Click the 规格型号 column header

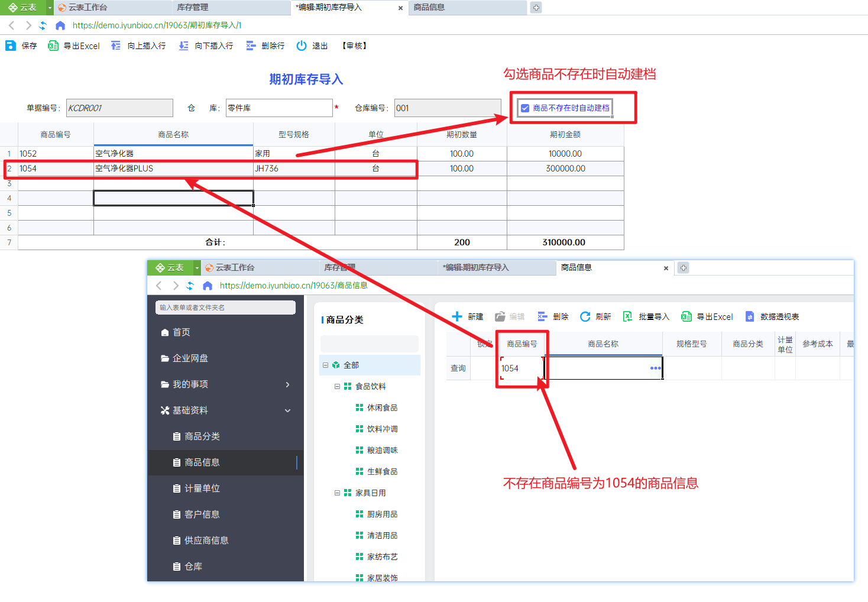coord(692,344)
